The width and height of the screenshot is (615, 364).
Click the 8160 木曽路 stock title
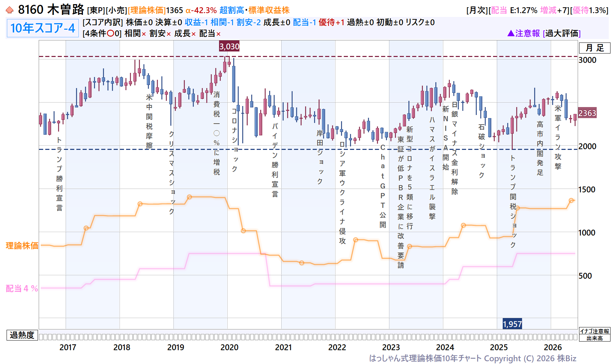51,10
